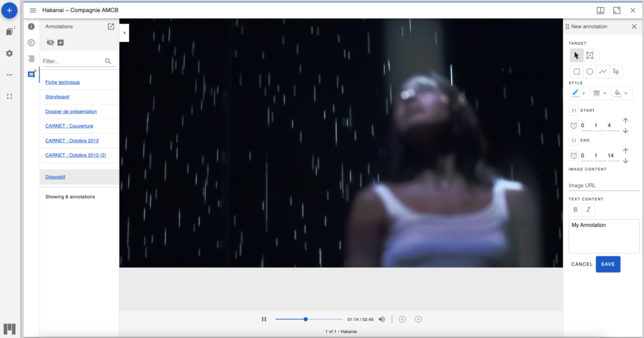Select the Annotations panel tab
644x338 pixels.
point(31,75)
